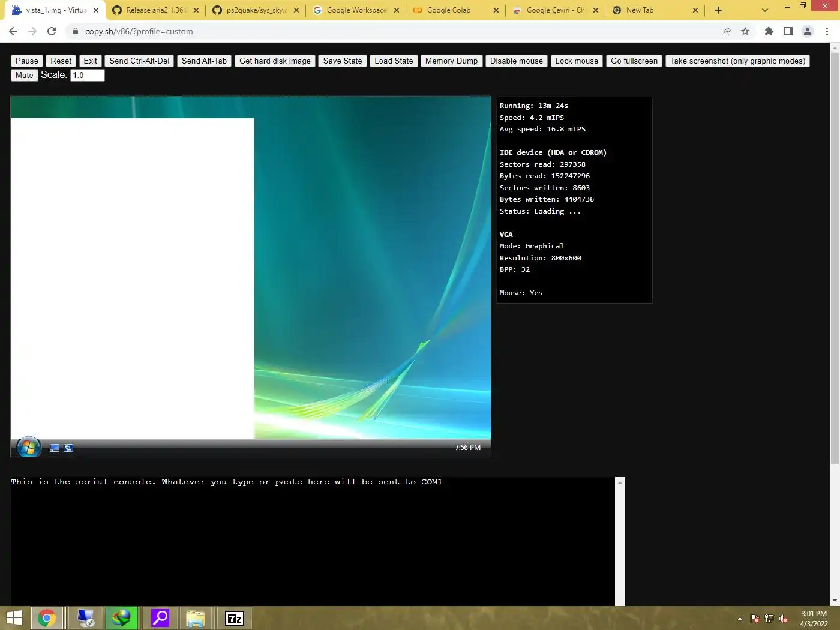Go back in browser history

pyautogui.click(x=13, y=31)
